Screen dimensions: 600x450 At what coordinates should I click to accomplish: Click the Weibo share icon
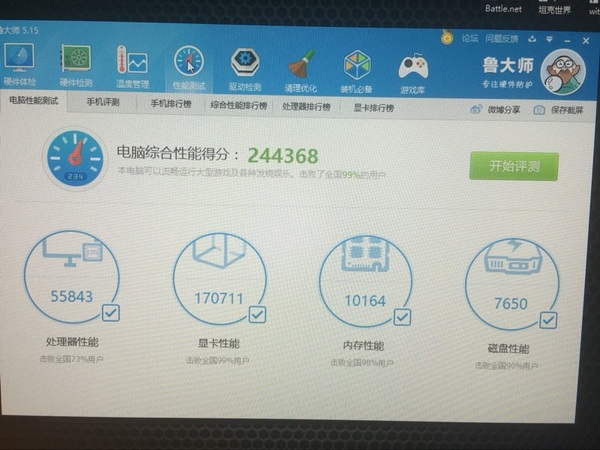476,110
